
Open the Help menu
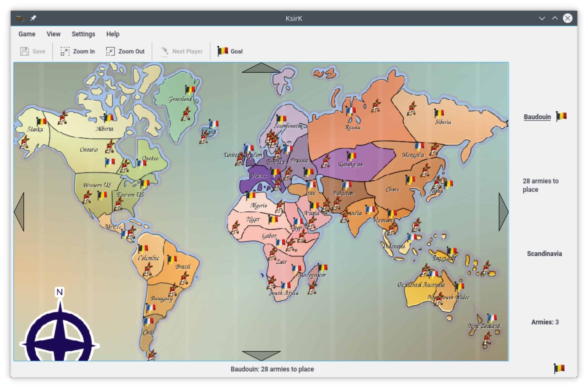point(113,34)
